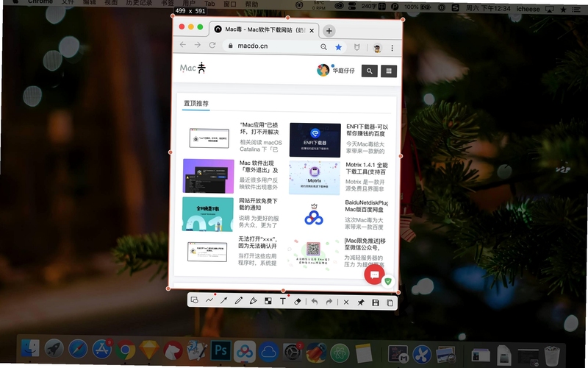Open the Sogou input menu bar icon
Screen dimensions: 588x368
click(455, 7)
